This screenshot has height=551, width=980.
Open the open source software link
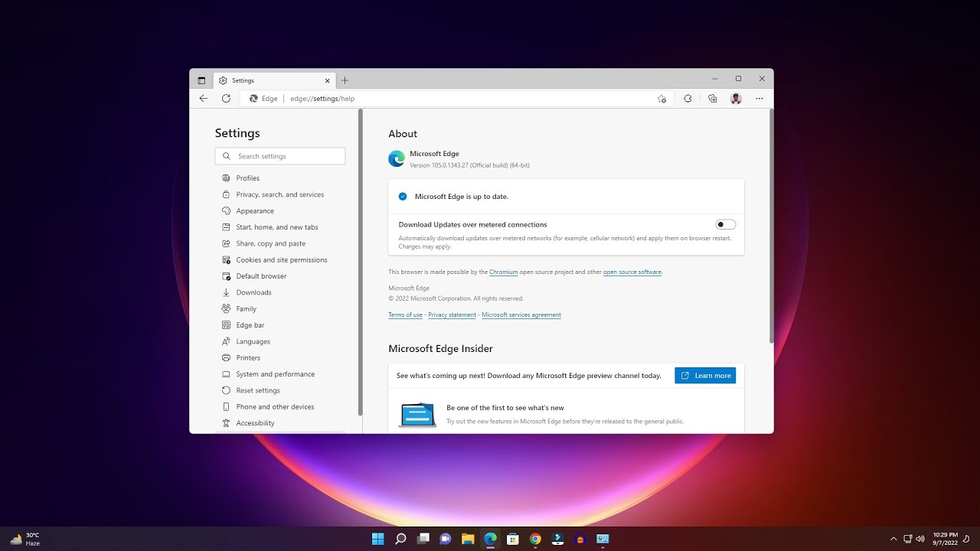pyautogui.click(x=632, y=272)
